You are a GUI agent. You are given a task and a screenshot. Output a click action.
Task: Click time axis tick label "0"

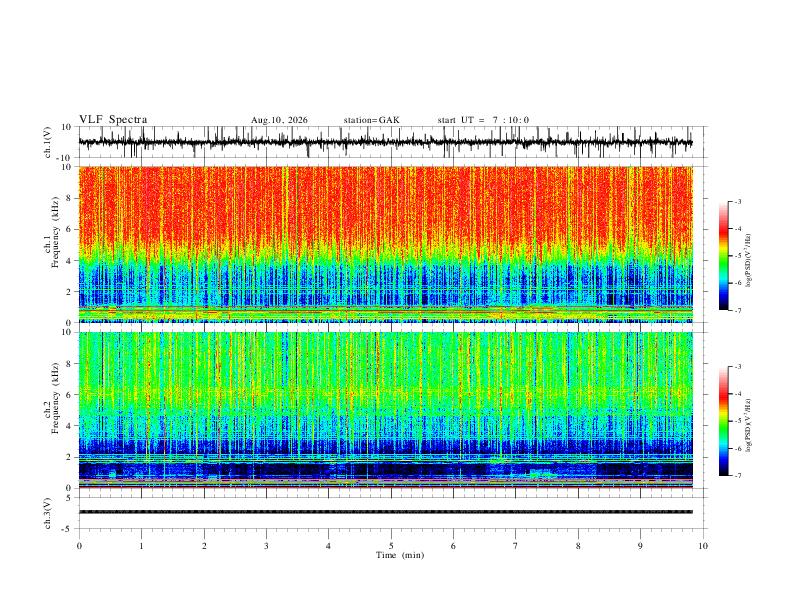(x=79, y=546)
